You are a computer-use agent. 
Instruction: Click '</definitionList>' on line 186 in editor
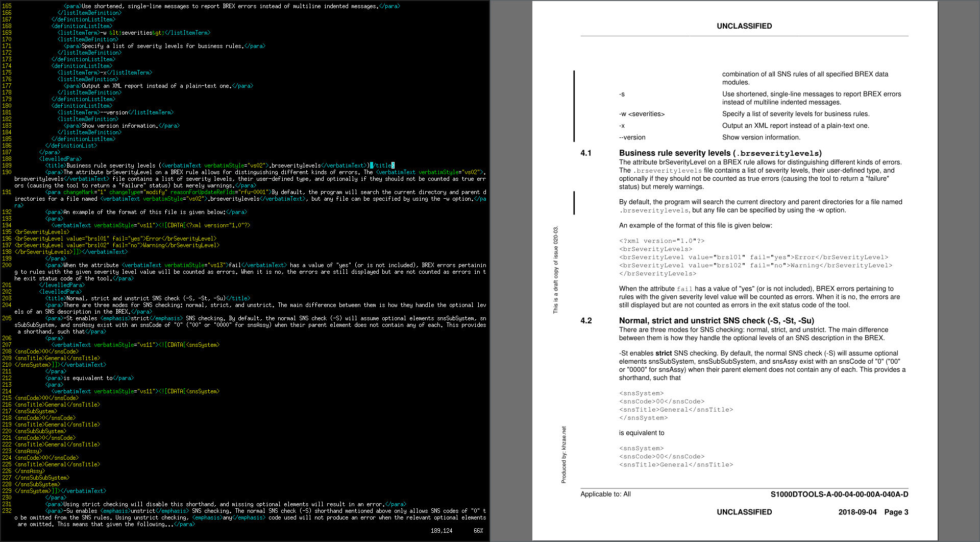coord(71,146)
